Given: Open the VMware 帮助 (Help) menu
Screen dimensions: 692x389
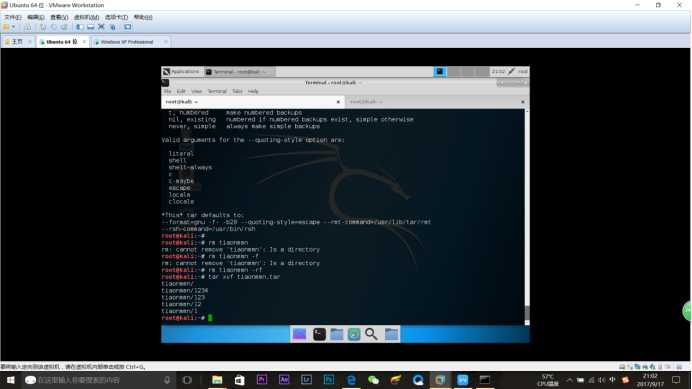Looking at the screenshot, I should (143, 17).
